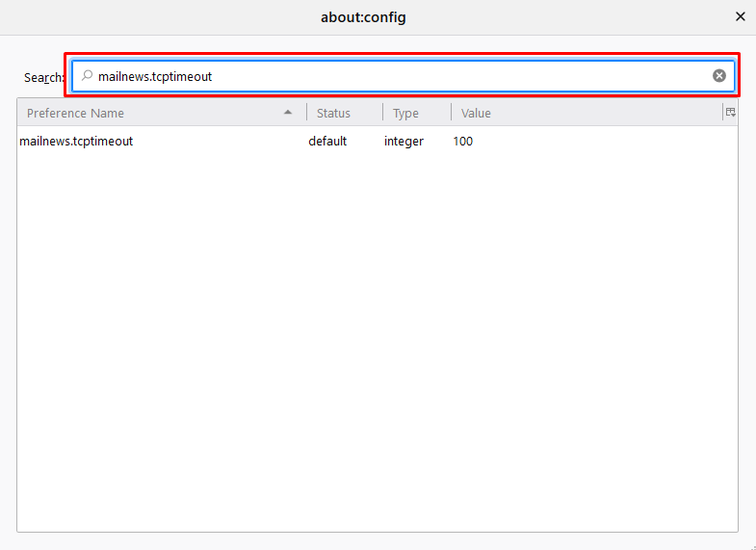
Task: Sort by the Preference Name column
Action: [76, 113]
